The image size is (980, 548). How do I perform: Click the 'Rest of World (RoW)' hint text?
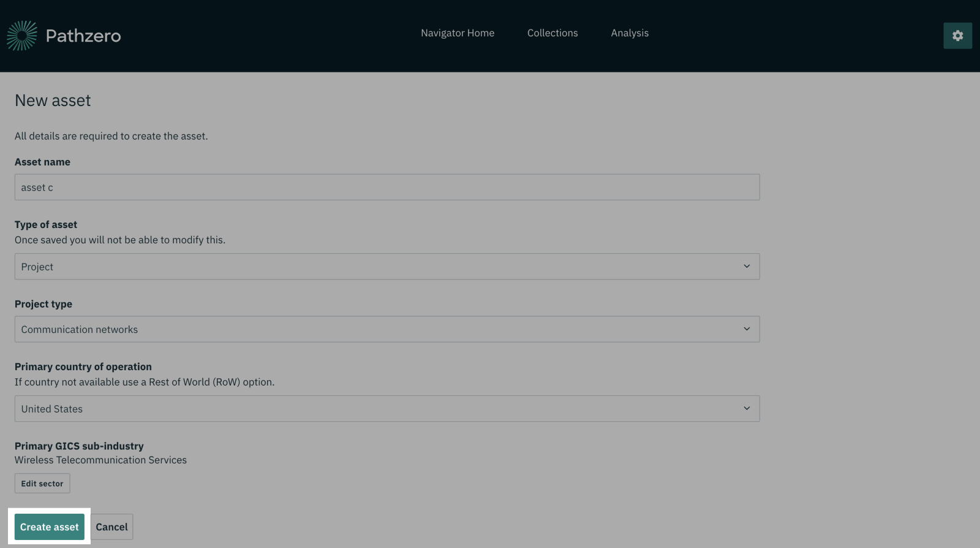tap(145, 382)
